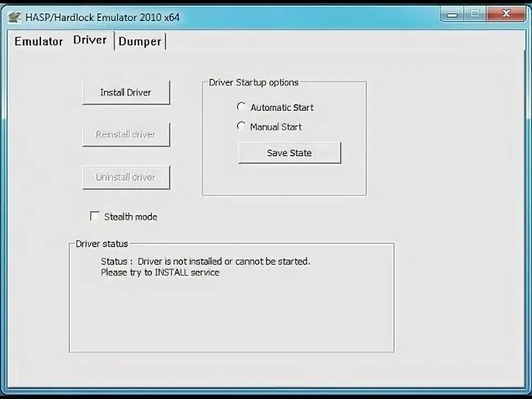Click the Install Driver button
This screenshot has height=399, width=532.
point(126,93)
